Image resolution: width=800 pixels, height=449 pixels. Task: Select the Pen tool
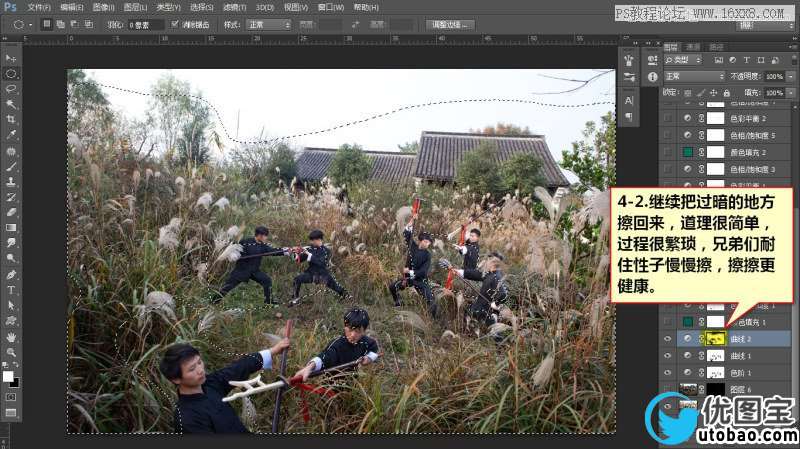pyautogui.click(x=11, y=275)
